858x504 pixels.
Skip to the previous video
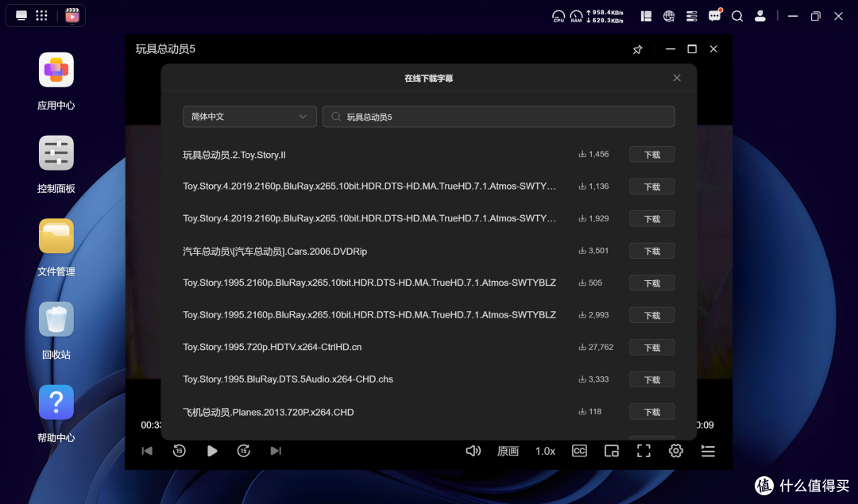pyautogui.click(x=147, y=451)
